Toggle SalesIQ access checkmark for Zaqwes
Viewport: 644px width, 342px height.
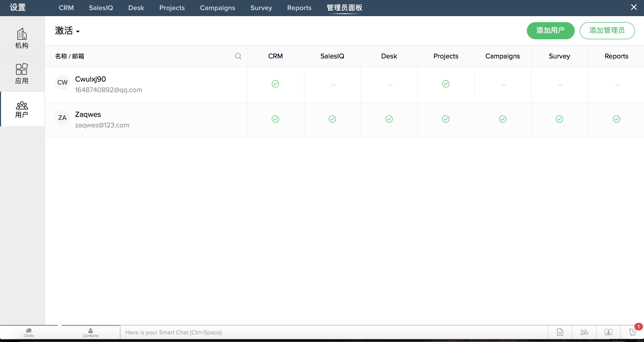tap(332, 119)
